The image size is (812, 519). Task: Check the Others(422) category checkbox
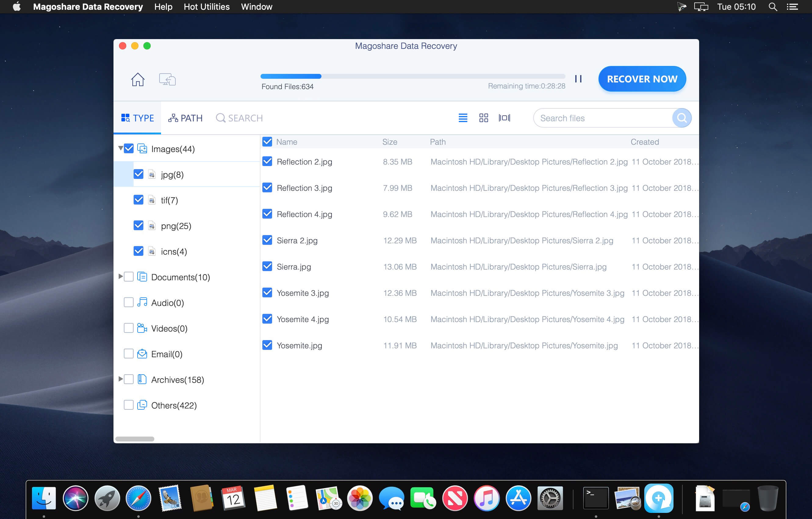coord(128,405)
